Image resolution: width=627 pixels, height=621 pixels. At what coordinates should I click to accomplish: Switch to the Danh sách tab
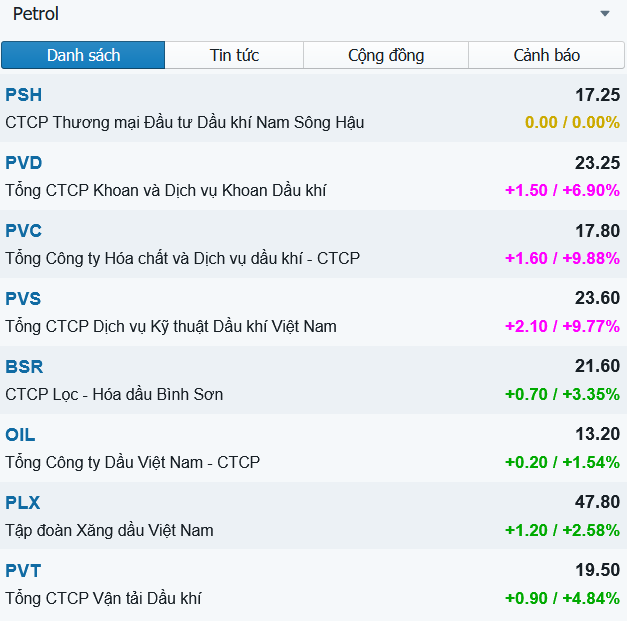point(83,55)
